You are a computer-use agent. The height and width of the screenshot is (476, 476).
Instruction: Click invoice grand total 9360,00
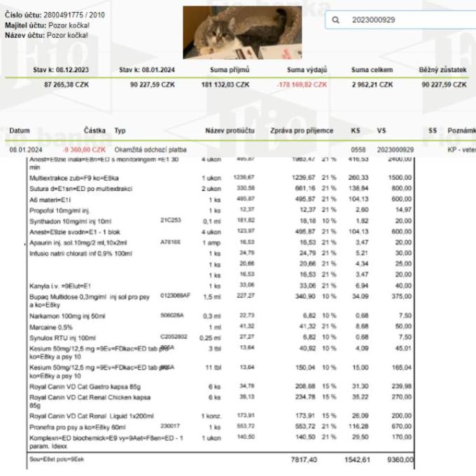pyautogui.click(x=400, y=460)
